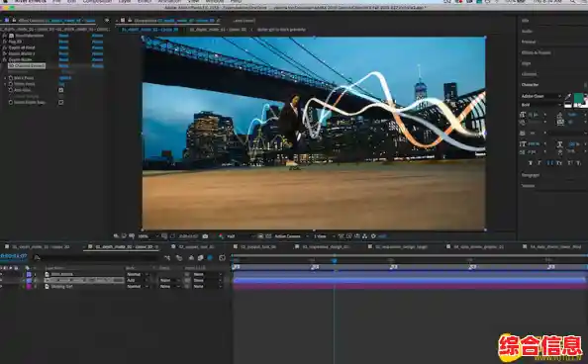Toggle White Point stopwatch keyframing
The height and width of the screenshot is (364, 588).
pos(11,84)
